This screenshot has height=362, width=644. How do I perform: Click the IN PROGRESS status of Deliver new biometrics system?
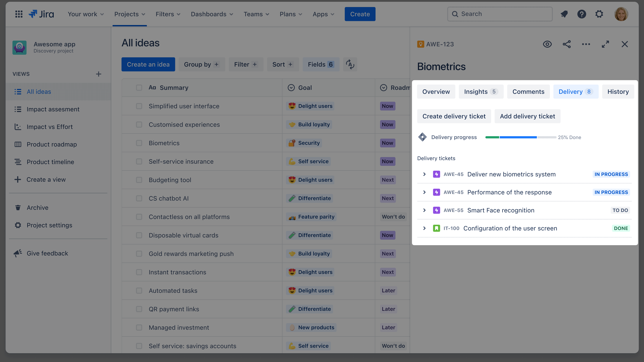(x=611, y=174)
